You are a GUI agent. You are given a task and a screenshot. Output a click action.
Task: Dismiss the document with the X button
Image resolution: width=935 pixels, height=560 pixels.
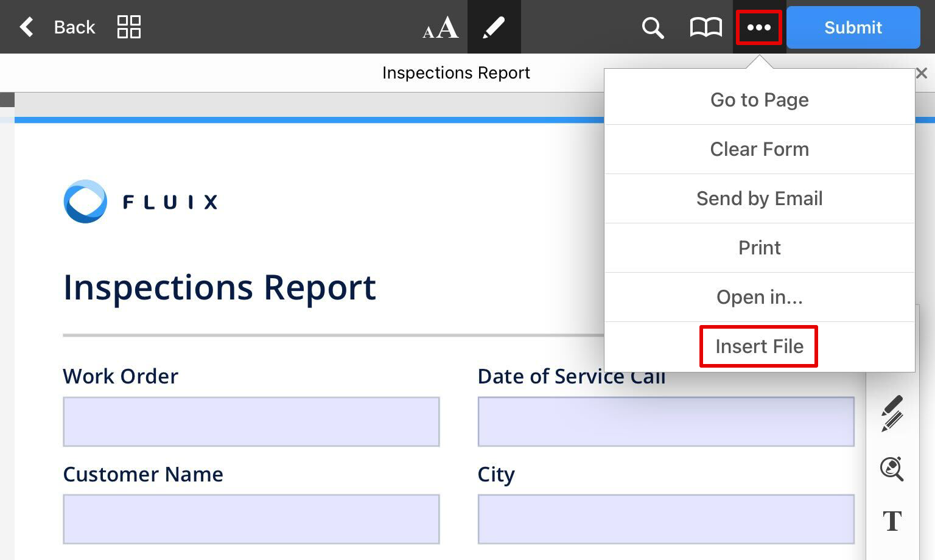(922, 73)
